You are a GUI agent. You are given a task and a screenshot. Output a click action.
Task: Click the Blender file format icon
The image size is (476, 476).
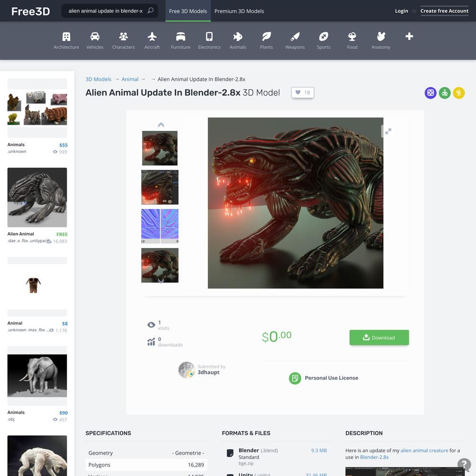(230, 453)
